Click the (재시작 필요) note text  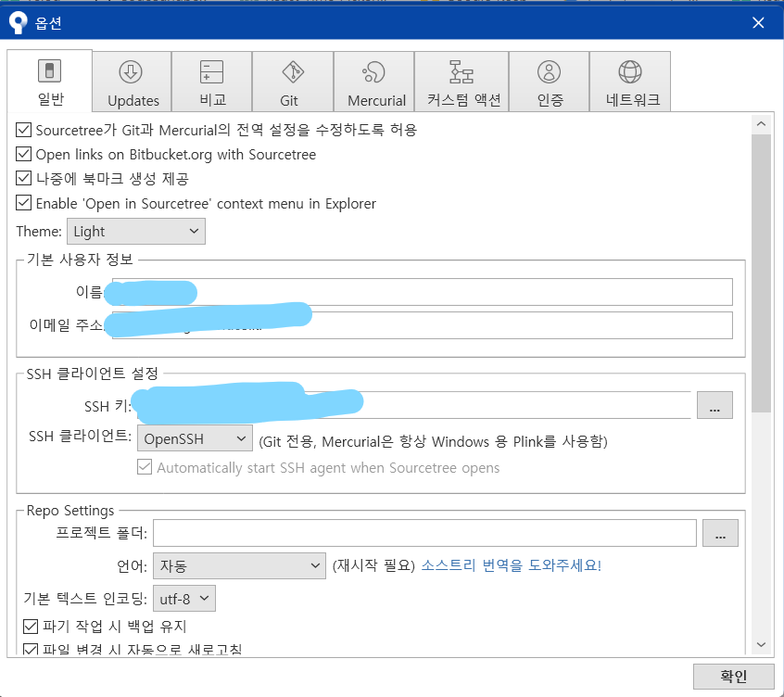click(373, 565)
